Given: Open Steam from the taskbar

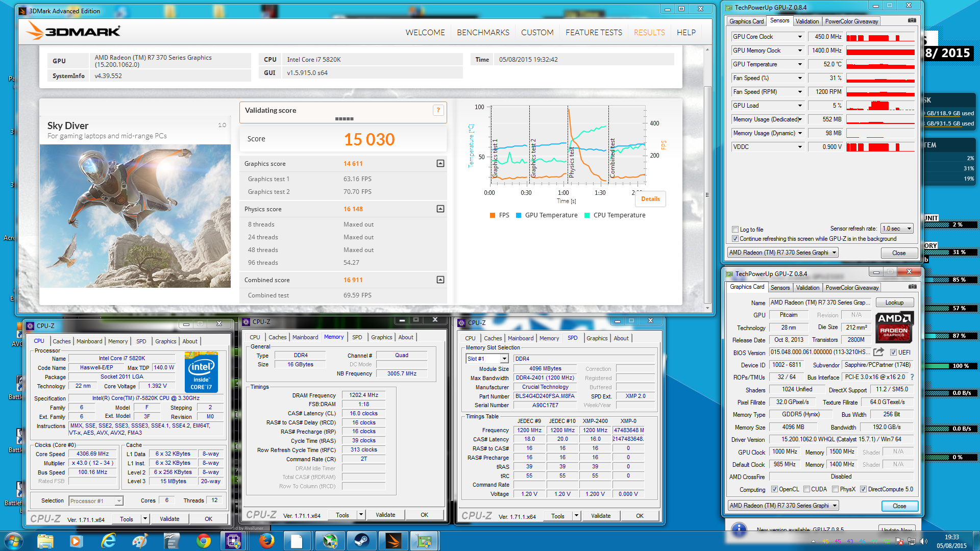Looking at the screenshot, I should pos(362,541).
